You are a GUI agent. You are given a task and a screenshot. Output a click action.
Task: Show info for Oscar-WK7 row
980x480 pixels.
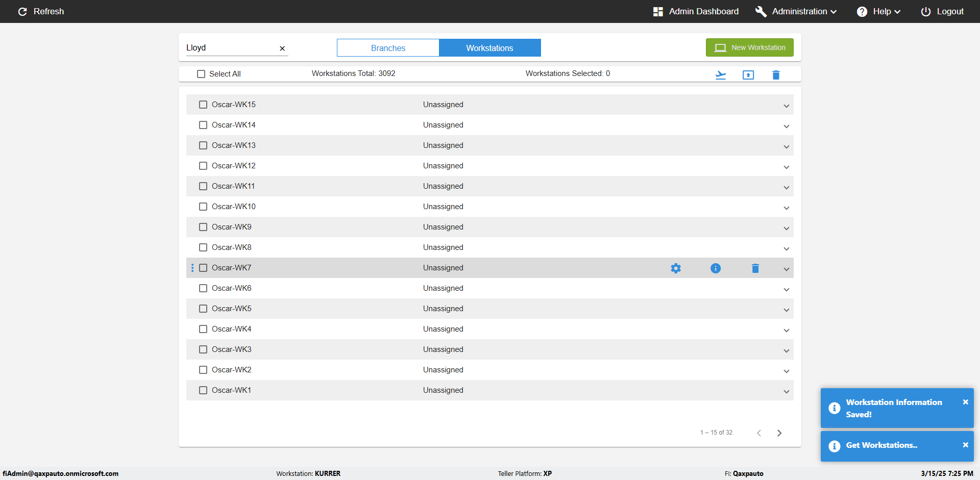point(716,268)
